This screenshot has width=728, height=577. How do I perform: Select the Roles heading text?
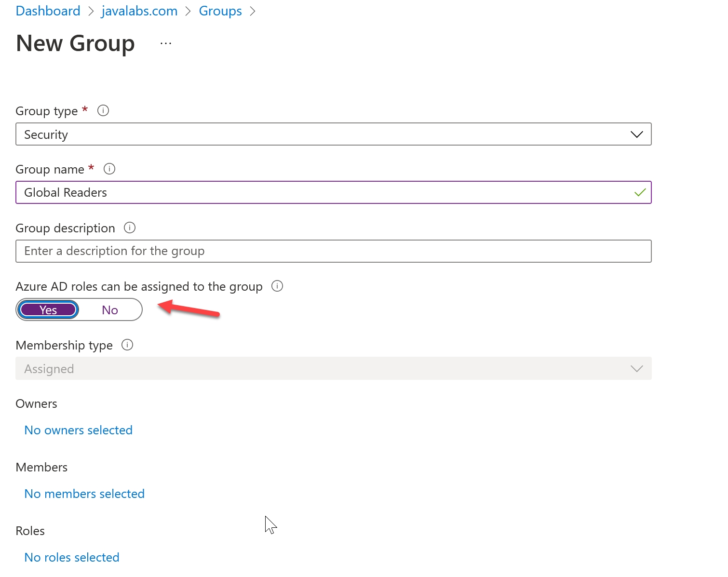click(x=30, y=531)
